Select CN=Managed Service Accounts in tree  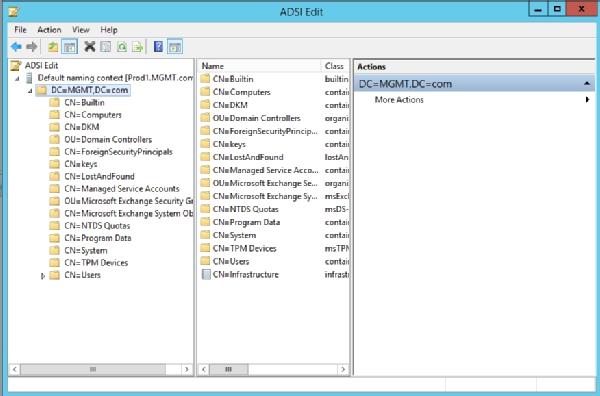[x=122, y=189]
